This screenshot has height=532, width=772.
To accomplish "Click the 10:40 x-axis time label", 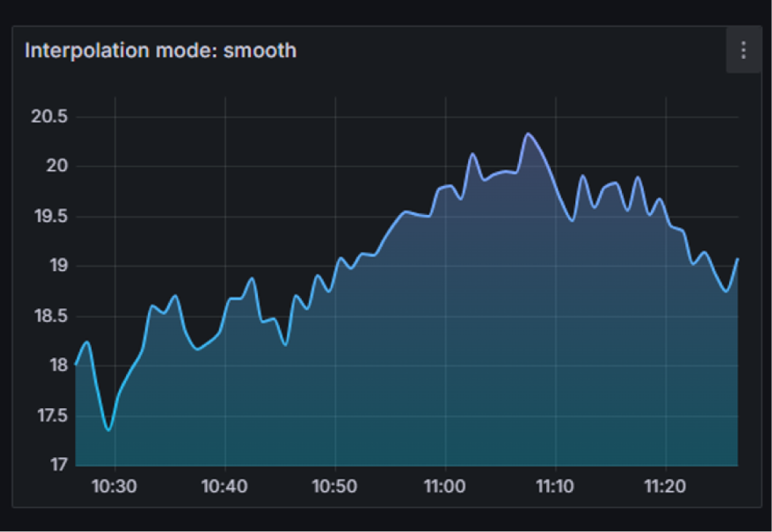I will (x=225, y=486).
